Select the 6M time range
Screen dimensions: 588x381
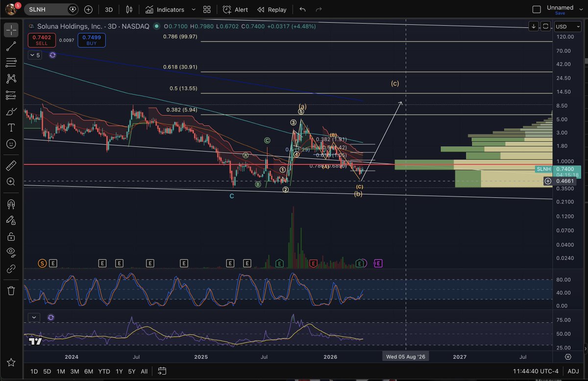pos(89,371)
